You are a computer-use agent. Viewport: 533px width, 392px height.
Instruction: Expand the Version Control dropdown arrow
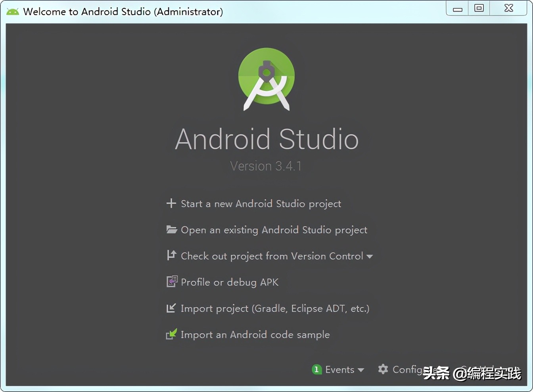[370, 257]
